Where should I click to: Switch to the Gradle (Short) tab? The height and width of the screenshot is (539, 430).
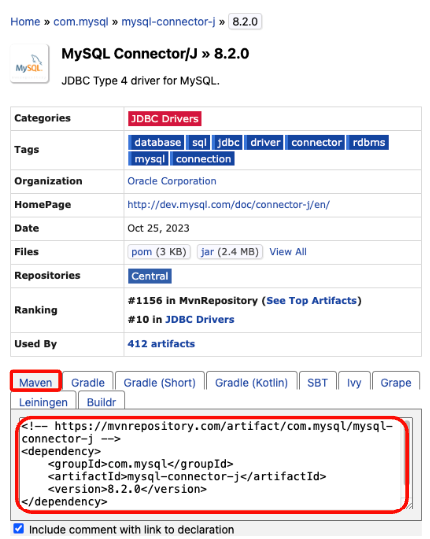pos(159,382)
